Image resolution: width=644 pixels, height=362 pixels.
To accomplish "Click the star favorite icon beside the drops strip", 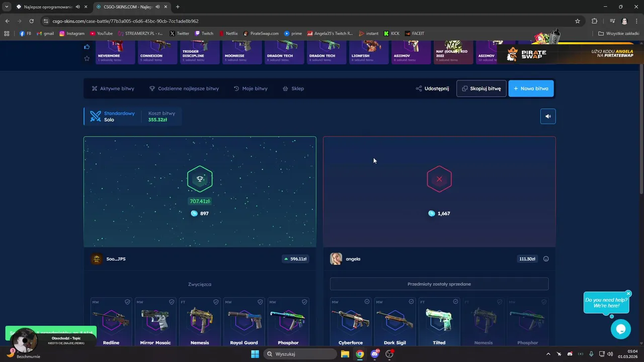I will pyautogui.click(x=87, y=58).
